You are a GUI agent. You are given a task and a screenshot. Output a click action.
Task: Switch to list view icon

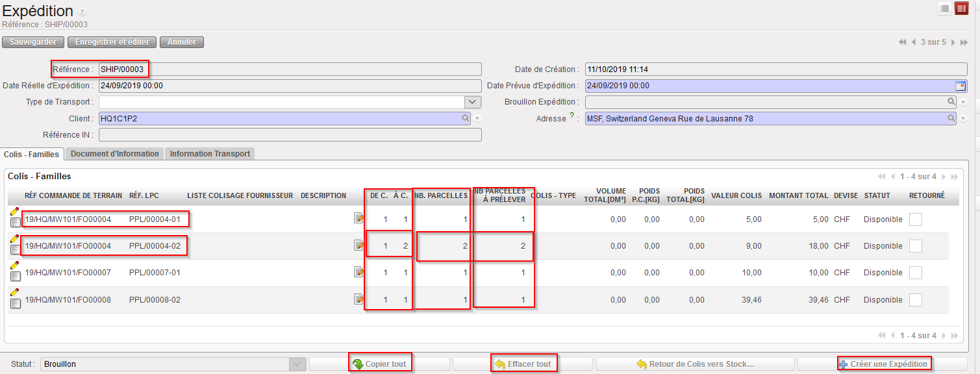pos(945,8)
